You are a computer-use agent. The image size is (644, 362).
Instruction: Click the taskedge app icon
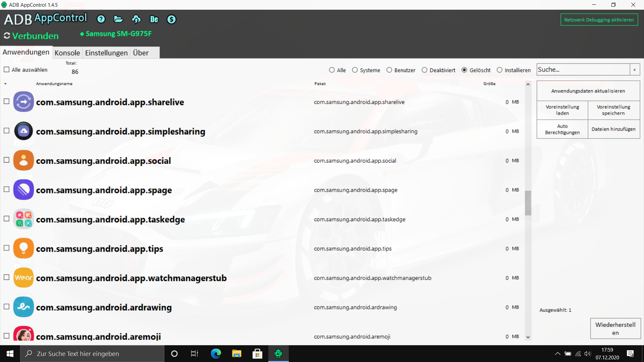pos(23,219)
